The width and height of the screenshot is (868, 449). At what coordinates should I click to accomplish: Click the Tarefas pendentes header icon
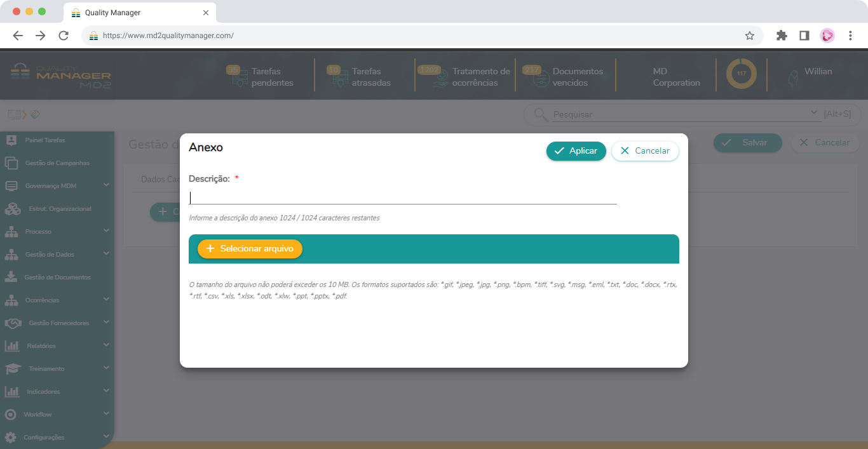pyautogui.click(x=238, y=77)
